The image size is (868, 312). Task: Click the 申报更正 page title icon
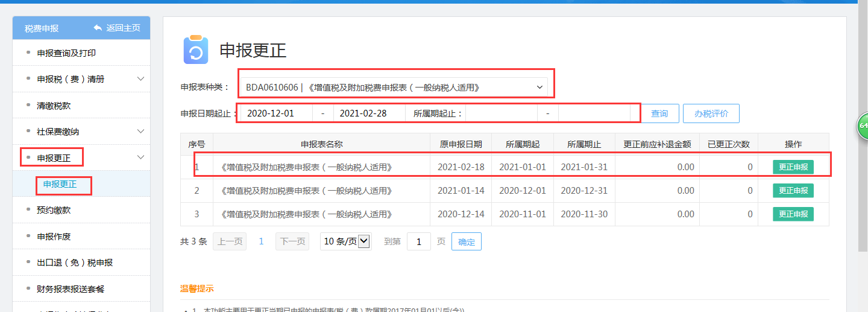[195, 50]
